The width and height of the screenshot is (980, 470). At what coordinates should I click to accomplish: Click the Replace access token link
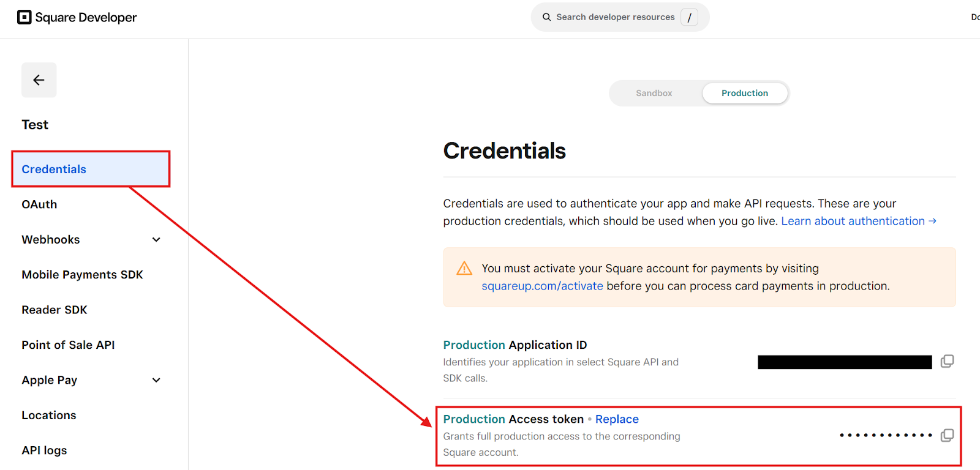pyautogui.click(x=617, y=419)
